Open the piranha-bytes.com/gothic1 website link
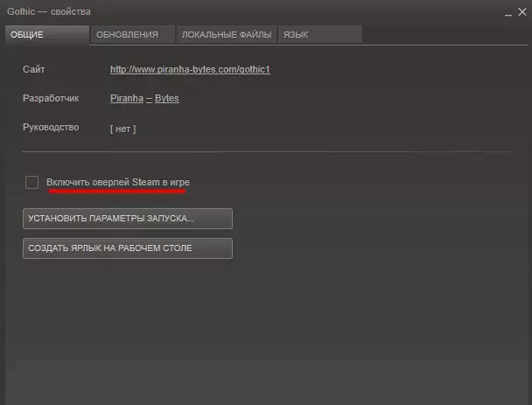 coord(190,69)
